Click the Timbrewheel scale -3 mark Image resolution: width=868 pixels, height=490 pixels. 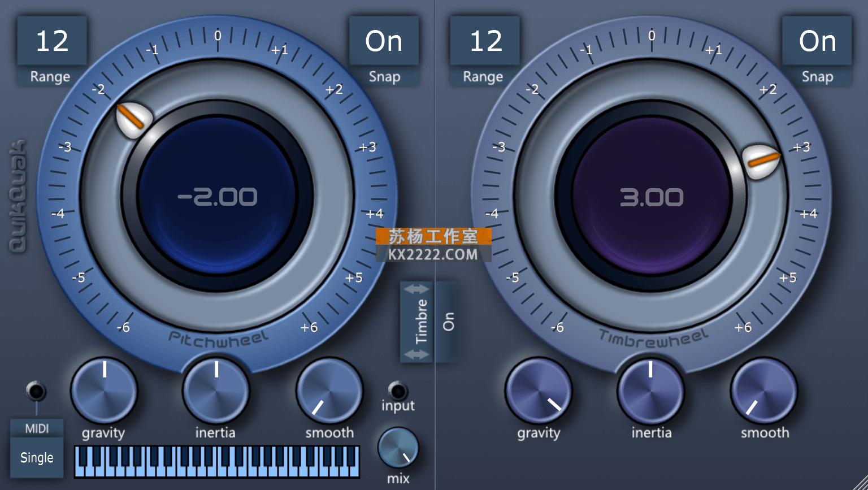(x=499, y=147)
